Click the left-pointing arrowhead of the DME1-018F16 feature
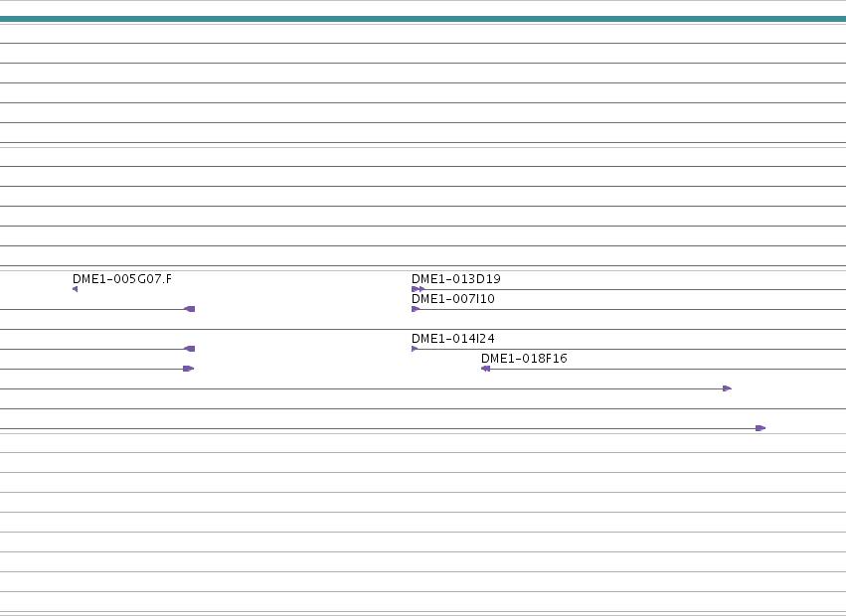The width and height of the screenshot is (846, 616). click(485, 369)
